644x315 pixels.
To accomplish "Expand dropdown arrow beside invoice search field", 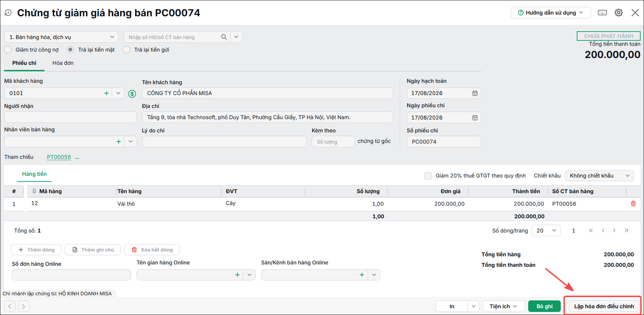I will [x=236, y=37].
